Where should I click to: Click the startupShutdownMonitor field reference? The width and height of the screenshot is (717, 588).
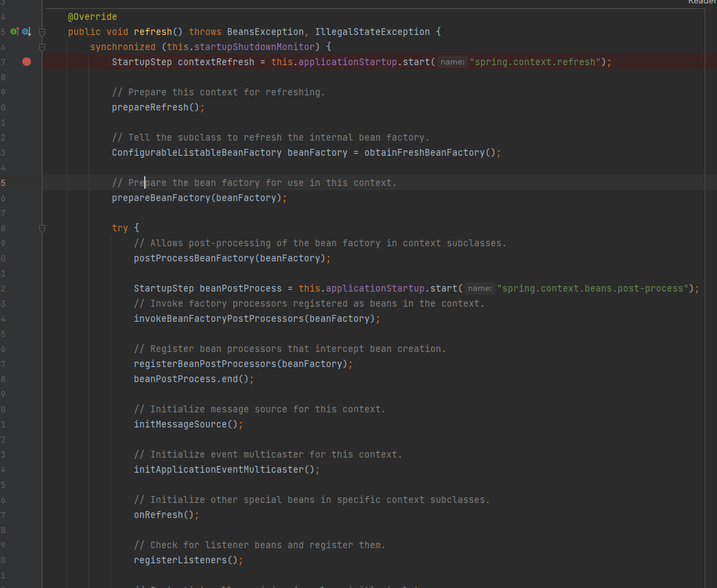click(x=255, y=47)
